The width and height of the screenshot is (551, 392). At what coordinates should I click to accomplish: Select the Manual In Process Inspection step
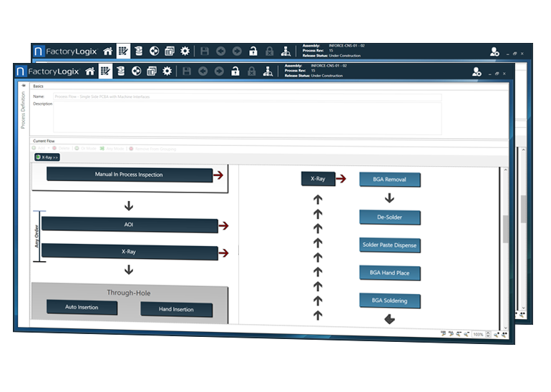click(x=130, y=175)
